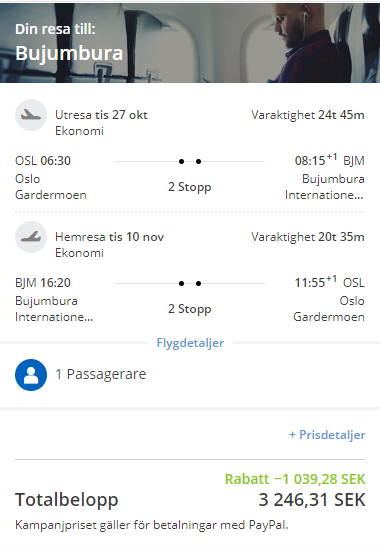Click the stop dots on return route line
The width and height of the screenshot is (380, 550).
(x=190, y=283)
